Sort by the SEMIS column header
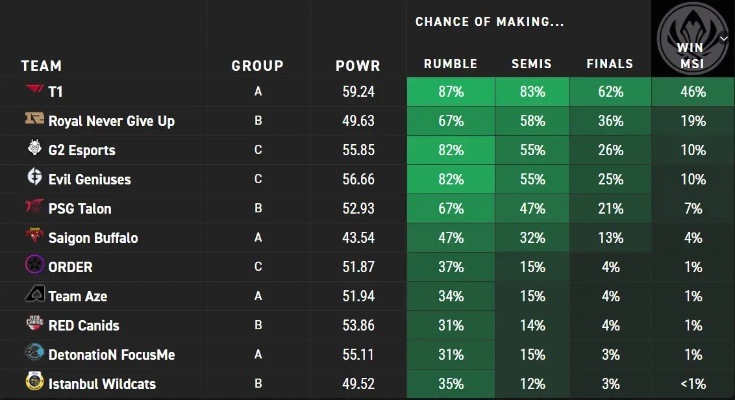The width and height of the screenshot is (735, 400). point(531,64)
